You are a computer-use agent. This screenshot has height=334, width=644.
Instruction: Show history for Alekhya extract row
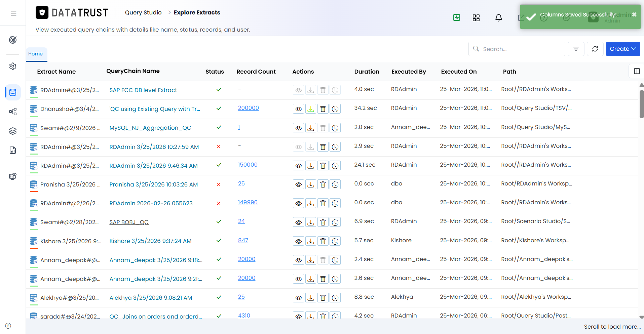[x=335, y=298]
